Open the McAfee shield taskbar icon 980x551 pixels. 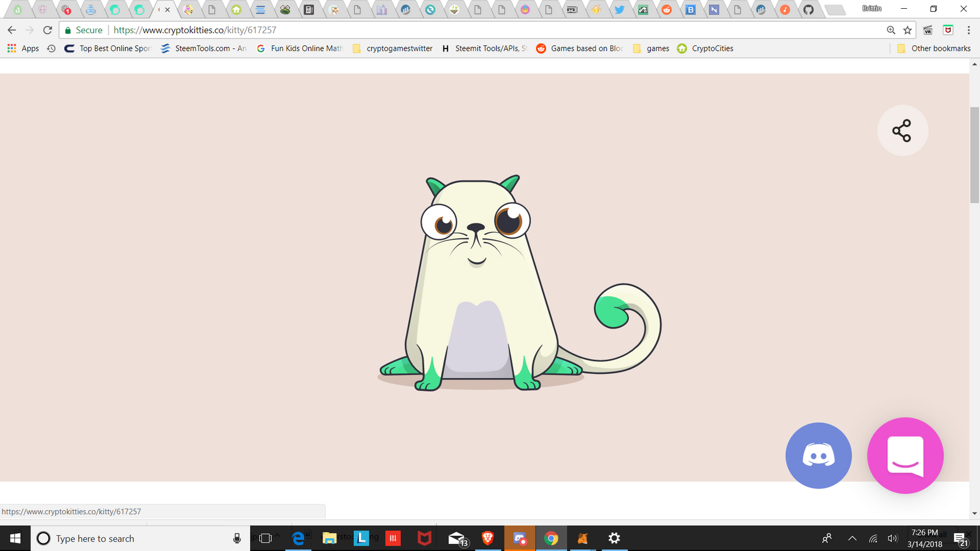424,538
